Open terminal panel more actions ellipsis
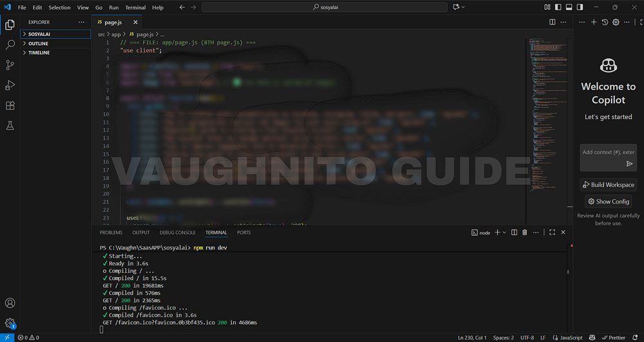The width and height of the screenshot is (644, 342). pyautogui.click(x=536, y=233)
